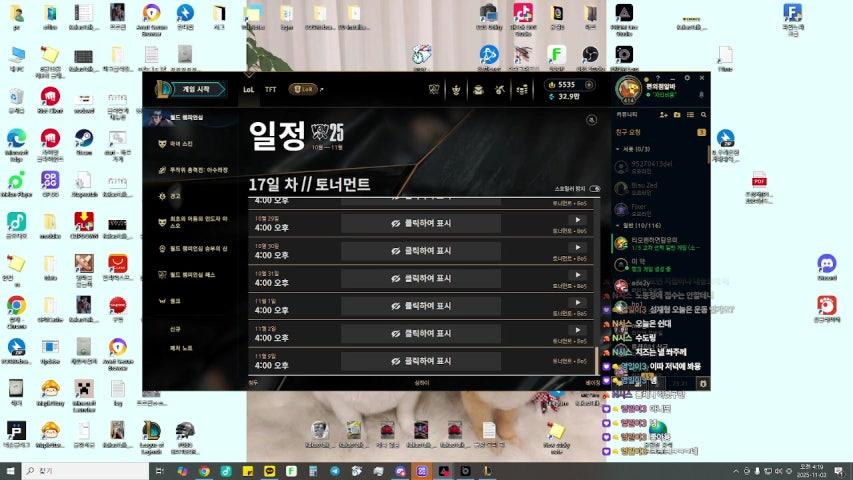853x480 pixels.
Task: Open the summoner profile avatar
Action: pos(628,88)
